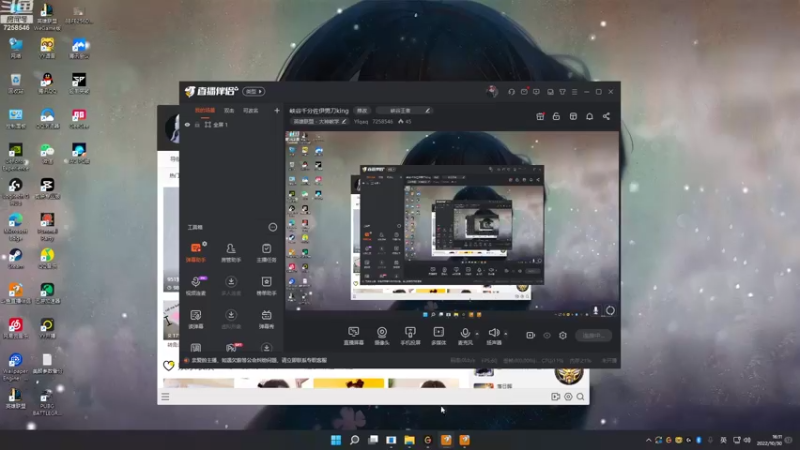Select the 全屏 1 source row
Image resolution: width=800 pixels, height=450 pixels.
[x=232, y=124]
